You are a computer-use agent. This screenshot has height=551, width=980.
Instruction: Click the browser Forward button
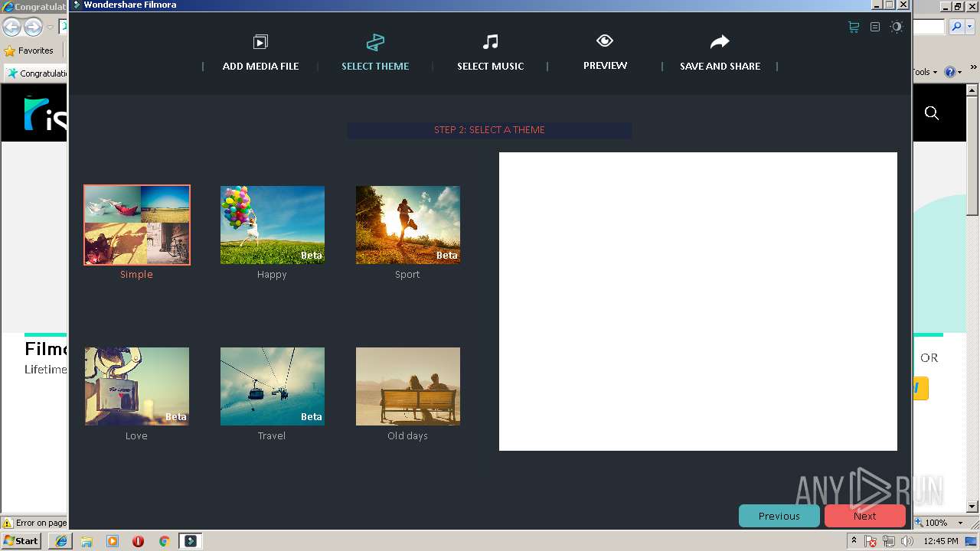click(x=33, y=28)
